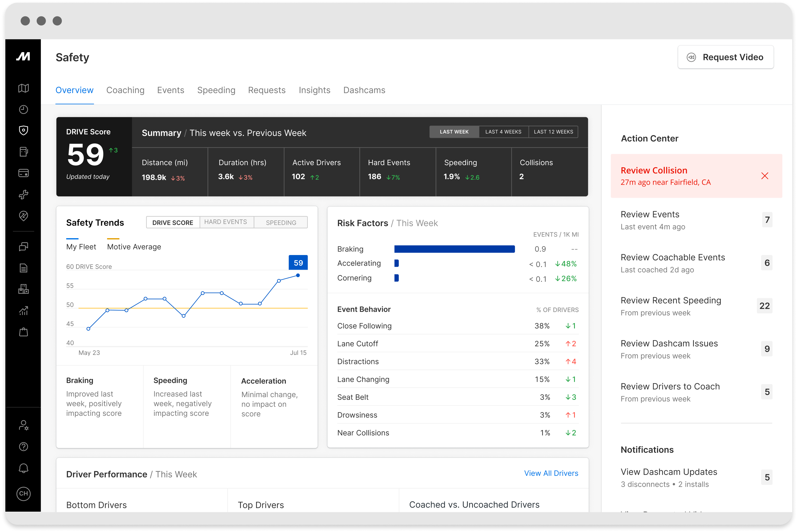The width and height of the screenshot is (797, 532).
Task: Open the reports chart icon in the sidebar
Action: (x=23, y=311)
